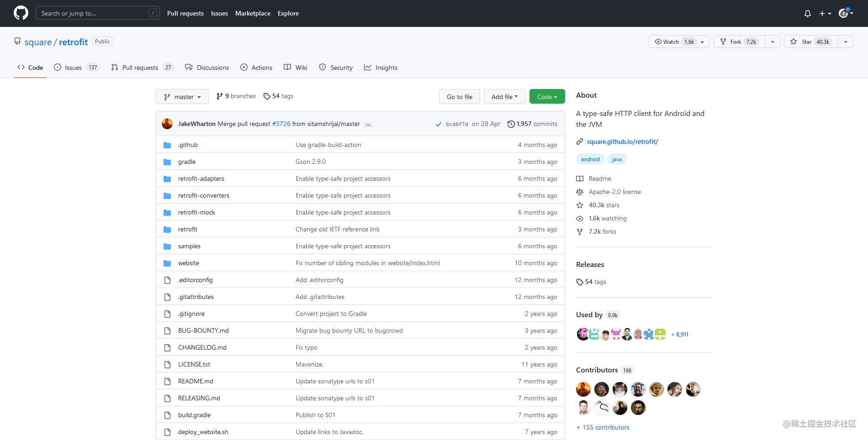Screen dimensions: 868x440
Task: Open the 'Use gradle-build-action' commit message
Action: coord(328,145)
